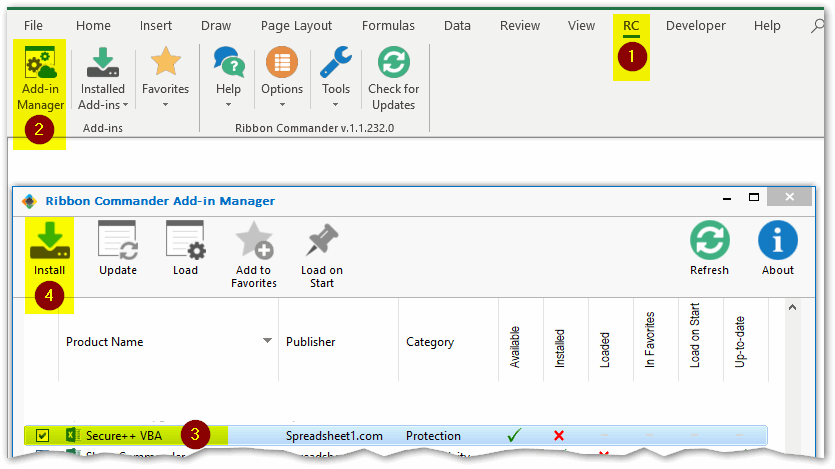The width and height of the screenshot is (835, 469).
Task: Toggle the Secure++ VBA row checkbox
Action: 43,435
